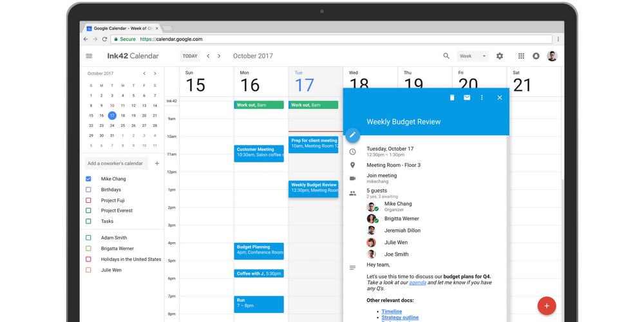644x322 pixels.
Task: Open Monday Customer Meeting event
Action: click(x=259, y=153)
